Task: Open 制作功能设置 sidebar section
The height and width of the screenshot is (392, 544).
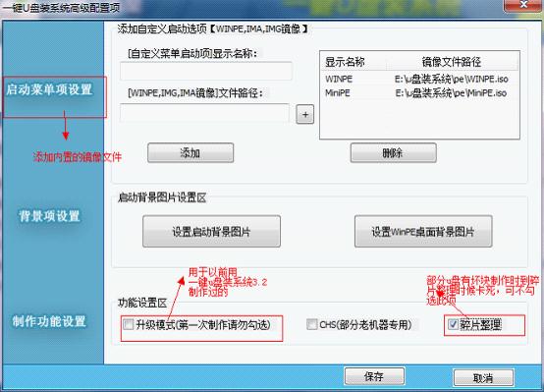Action: coord(49,321)
